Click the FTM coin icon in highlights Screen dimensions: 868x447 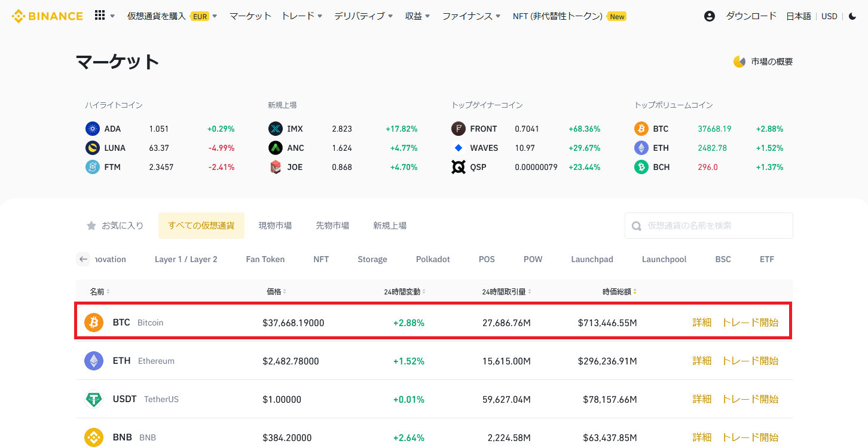pyautogui.click(x=92, y=167)
